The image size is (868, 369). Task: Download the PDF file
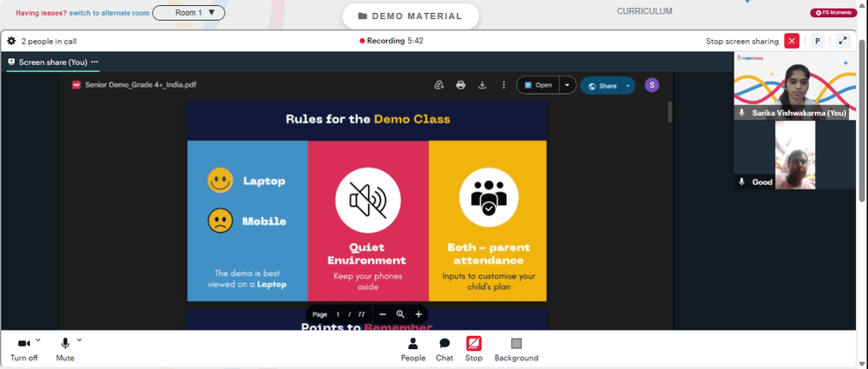coord(482,85)
